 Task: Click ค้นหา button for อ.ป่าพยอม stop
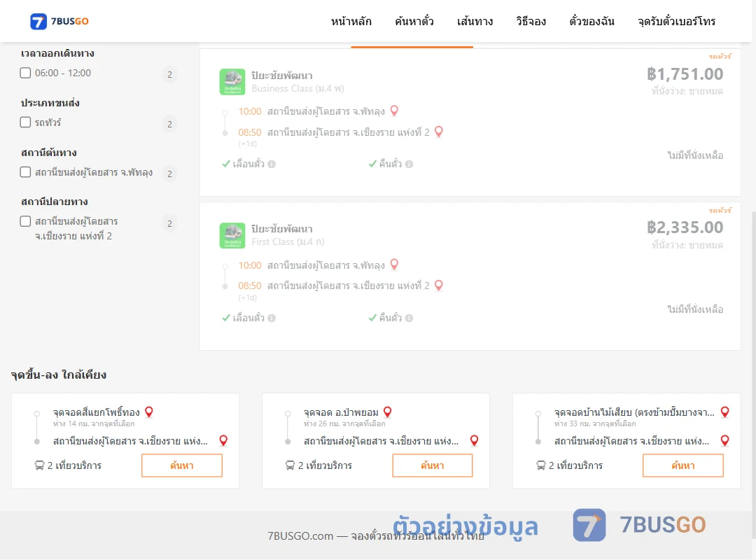pos(433,465)
